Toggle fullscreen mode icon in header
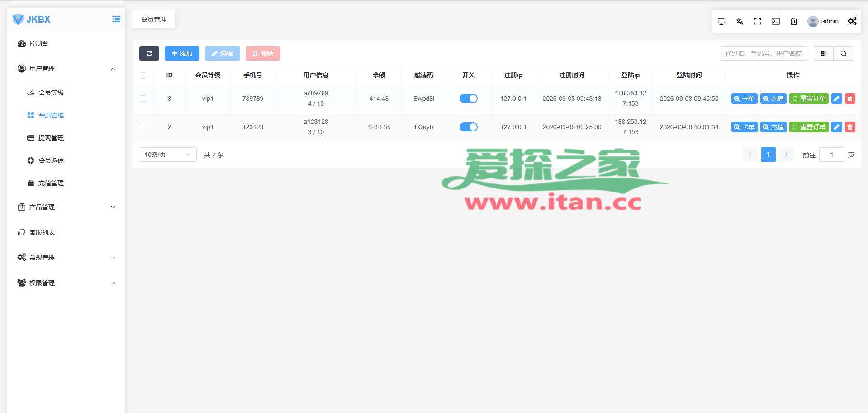This screenshot has height=413, width=868. click(x=758, y=21)
